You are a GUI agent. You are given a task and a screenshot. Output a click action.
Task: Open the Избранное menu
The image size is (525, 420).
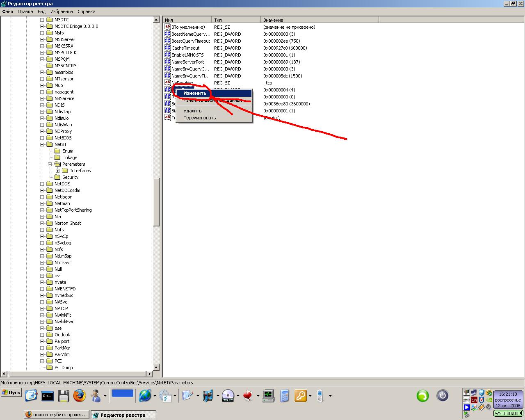(61, 11)
